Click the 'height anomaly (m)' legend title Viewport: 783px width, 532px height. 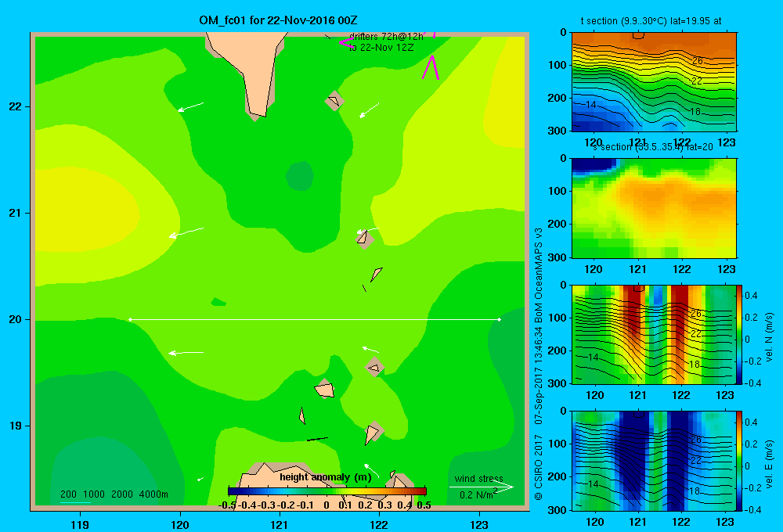[x=326, y=477]
